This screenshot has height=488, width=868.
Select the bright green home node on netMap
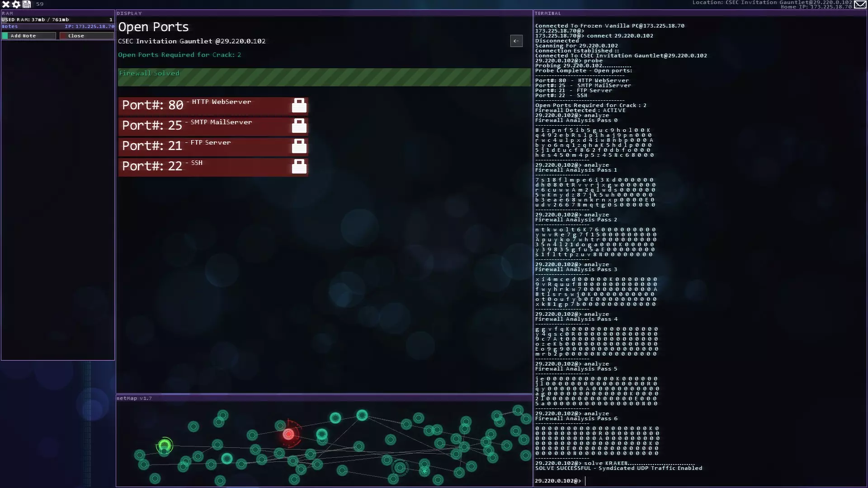pyautogui.click(x=165, y=446)
